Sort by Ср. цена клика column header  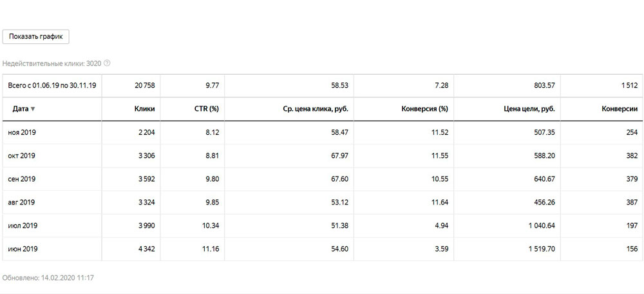[x=316, y=109]
